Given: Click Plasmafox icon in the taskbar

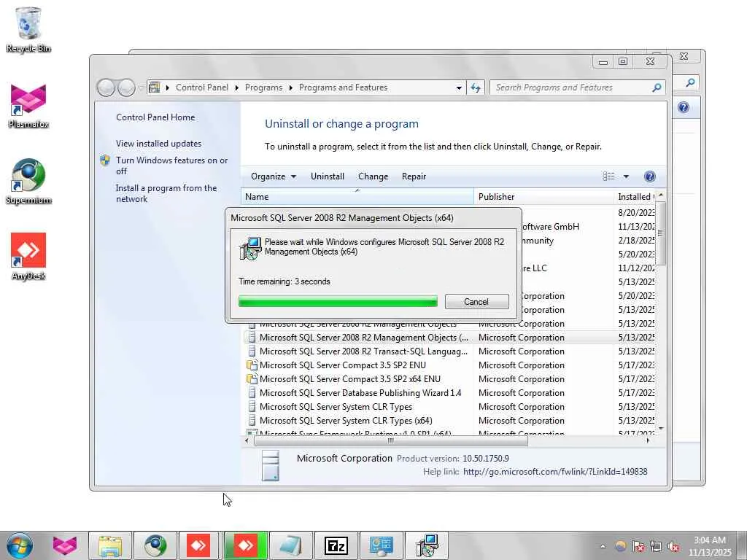Looking at the screenshot, I should tap(65, 545).
